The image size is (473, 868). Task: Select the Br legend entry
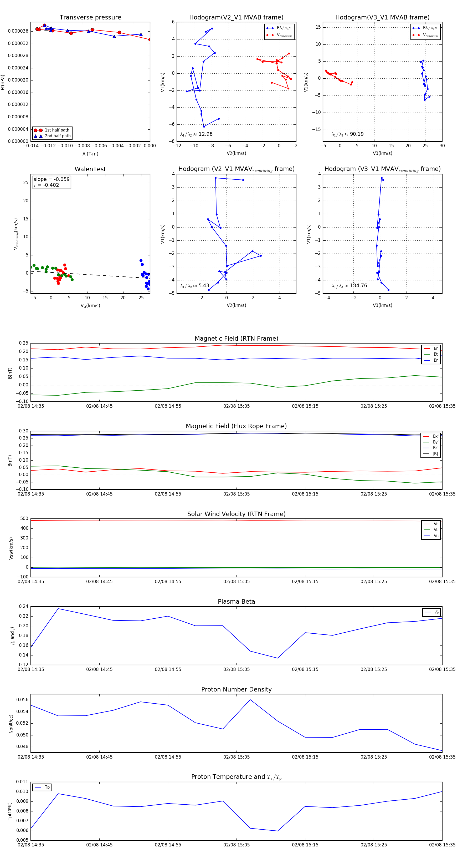tap(431, 349)
